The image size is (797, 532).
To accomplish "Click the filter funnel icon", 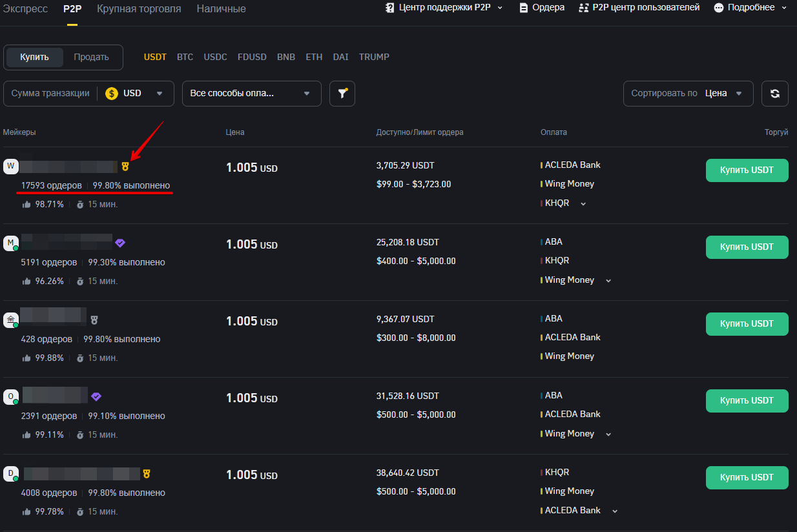I will (342, 94).
